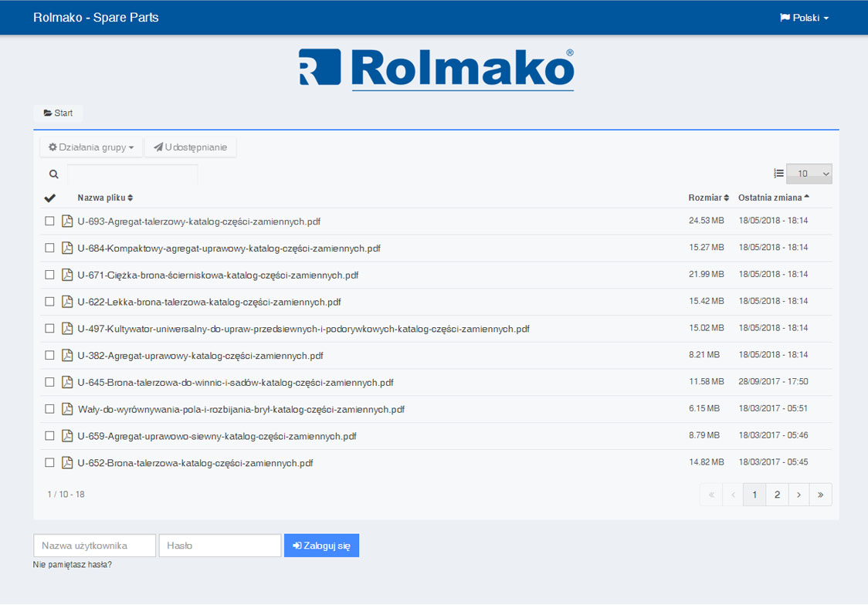Viewport: 868px width, 605px height.
Task: Tick checkbox for U-671-Ciężka-brona file
Action: click(50, 275)
